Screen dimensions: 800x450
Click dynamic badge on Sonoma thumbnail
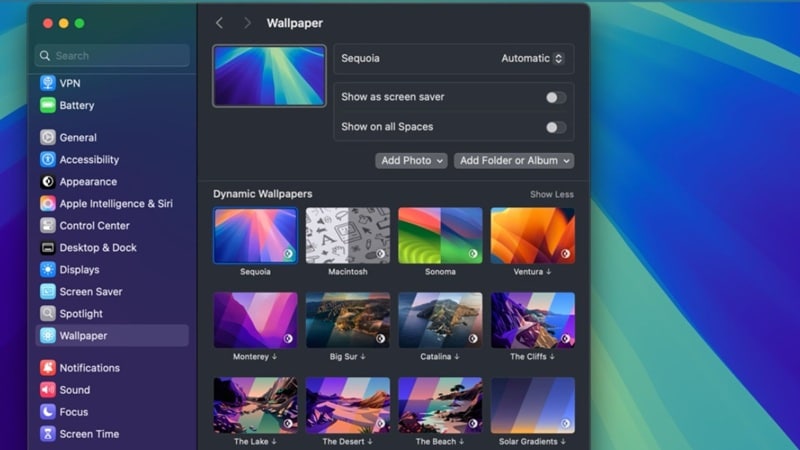[x=473, y=254]
